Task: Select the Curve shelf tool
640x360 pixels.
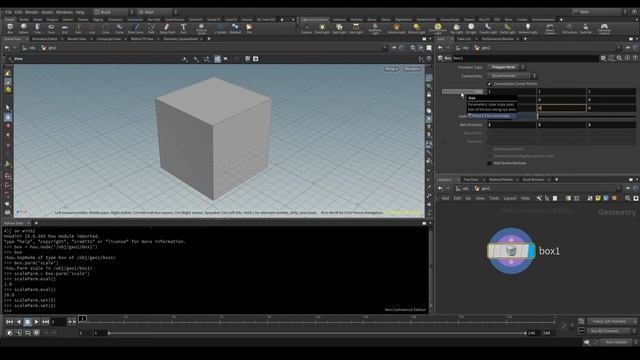Action: click(x=119, y=28)
